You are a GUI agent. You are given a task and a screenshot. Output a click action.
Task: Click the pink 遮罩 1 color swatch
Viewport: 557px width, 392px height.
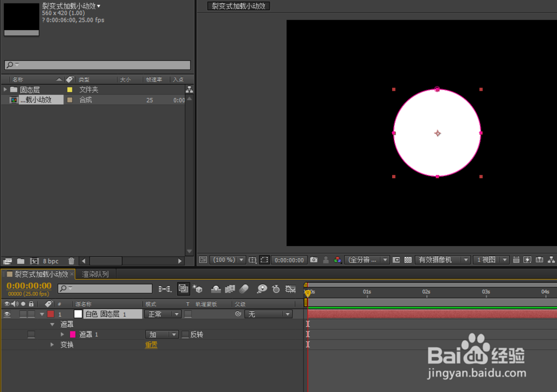pos(72,335)
